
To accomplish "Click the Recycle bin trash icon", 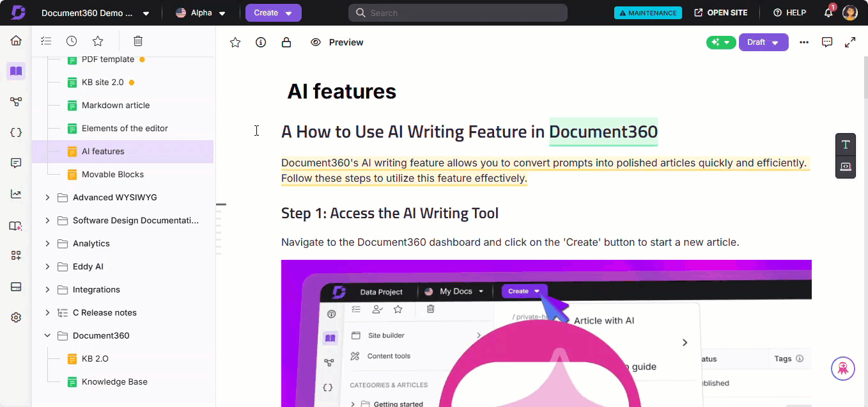I will pos(138,41).
